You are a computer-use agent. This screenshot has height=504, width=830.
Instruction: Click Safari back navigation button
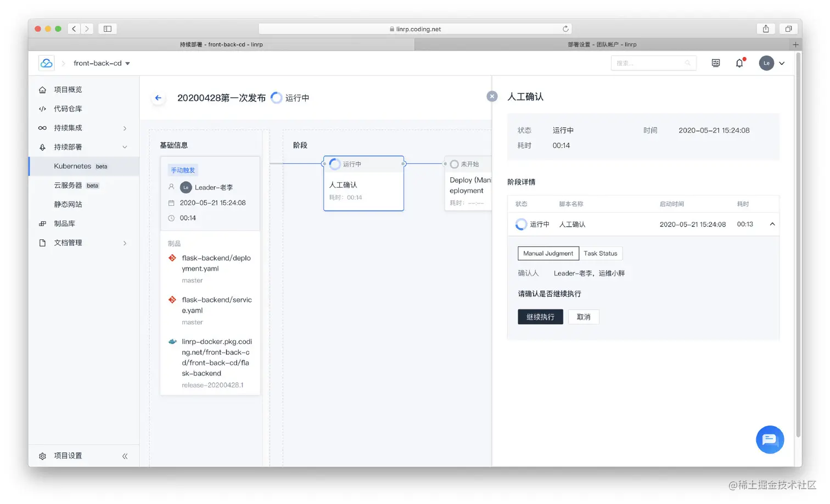74,29
